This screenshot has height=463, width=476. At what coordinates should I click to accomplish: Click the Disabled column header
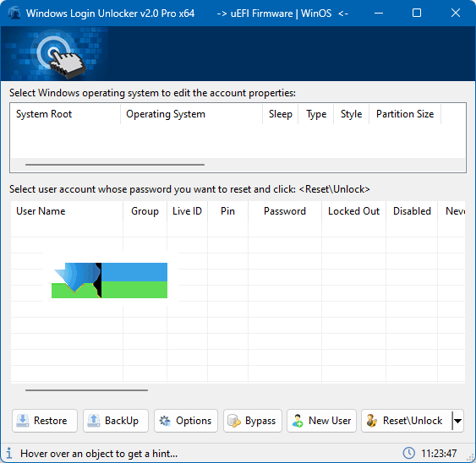coord(412,211)
